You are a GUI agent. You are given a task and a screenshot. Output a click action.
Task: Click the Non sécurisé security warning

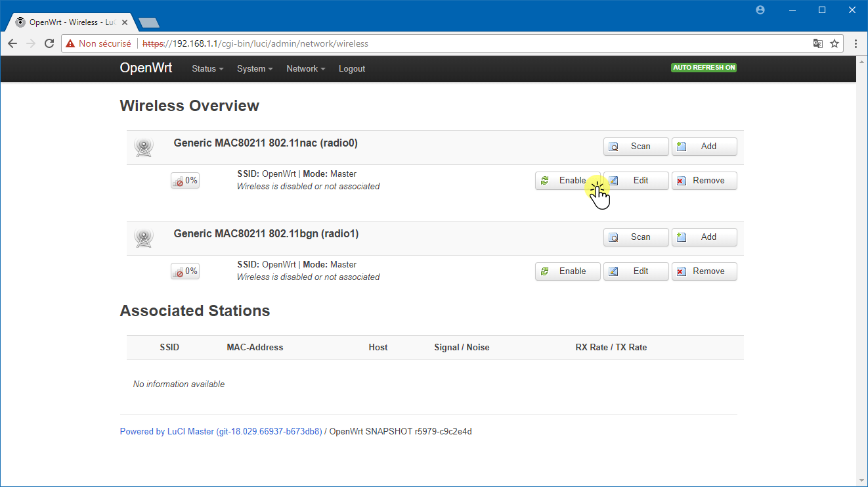(x=98, y=43)
